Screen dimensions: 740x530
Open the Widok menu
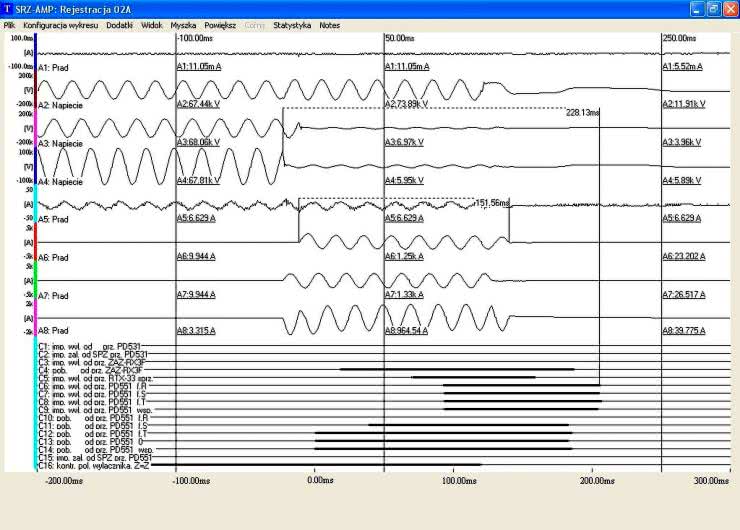152,24
